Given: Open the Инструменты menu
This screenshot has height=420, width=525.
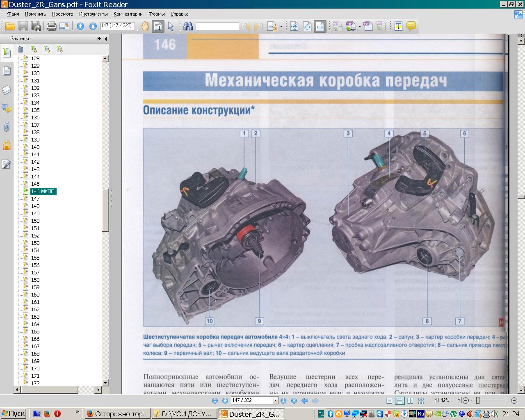Looking at the screenshot, I should [x=93, y=14].
